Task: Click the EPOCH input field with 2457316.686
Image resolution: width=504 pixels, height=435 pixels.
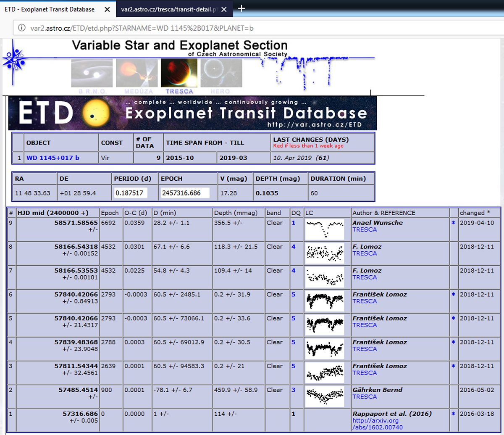Action: tap(185, 193)
